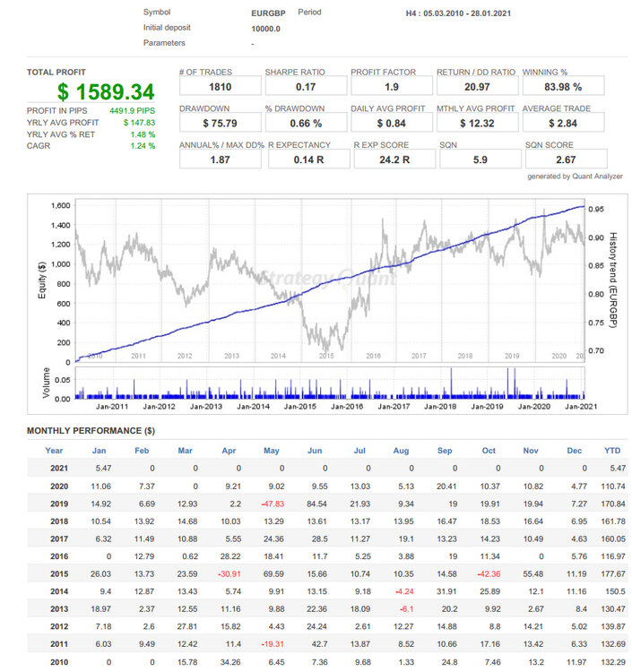Click the Volume axis label
This screenshot has height=672, width=632.
pos(47,383)
